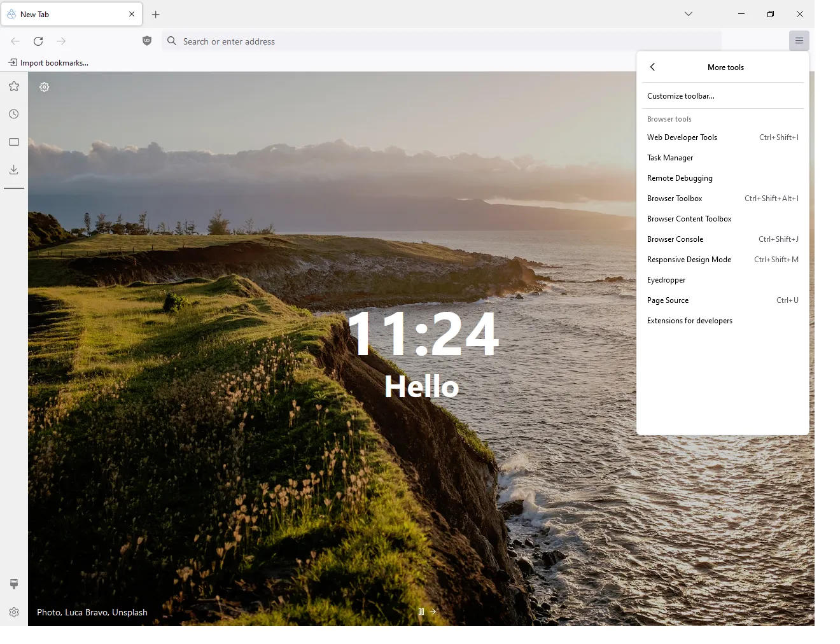Reload the current page
840x644 pixels.
click(x=38, y=41)
